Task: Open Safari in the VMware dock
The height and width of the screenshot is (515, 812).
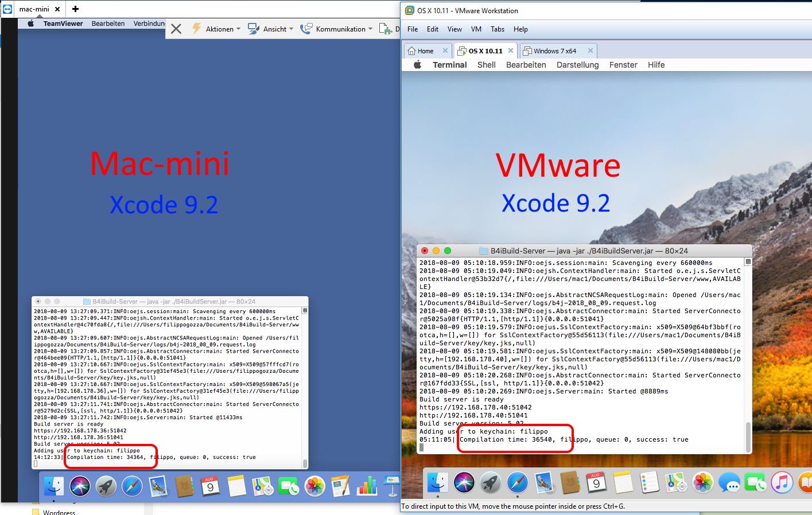Action: tap(517, 482)
